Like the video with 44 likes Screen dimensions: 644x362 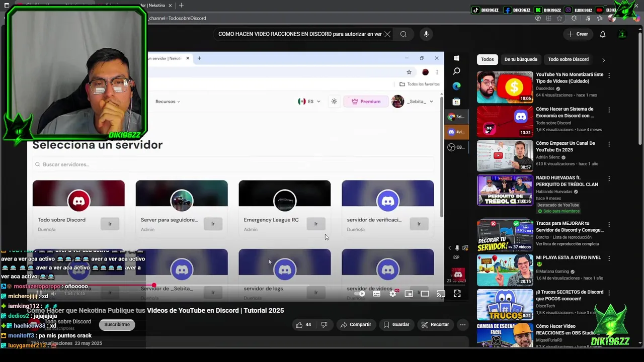(303, 325)
